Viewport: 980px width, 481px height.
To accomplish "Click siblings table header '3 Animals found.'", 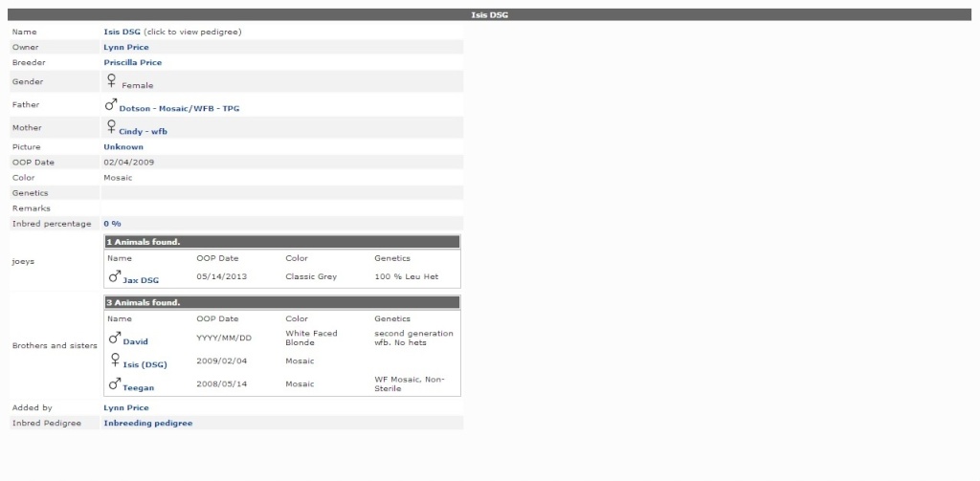I will [x=282, y=302].
